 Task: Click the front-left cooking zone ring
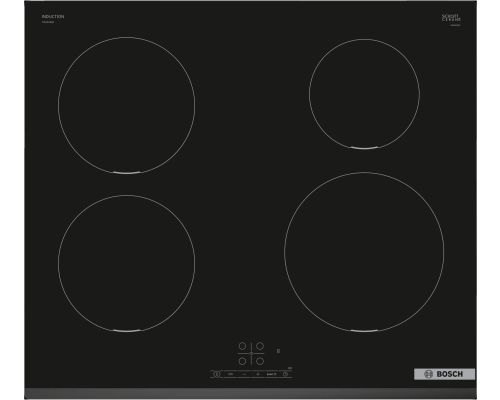126,263
